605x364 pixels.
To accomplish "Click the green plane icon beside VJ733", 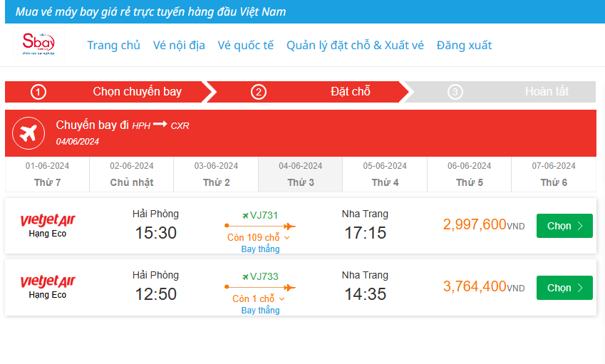I will pos(245,276).
